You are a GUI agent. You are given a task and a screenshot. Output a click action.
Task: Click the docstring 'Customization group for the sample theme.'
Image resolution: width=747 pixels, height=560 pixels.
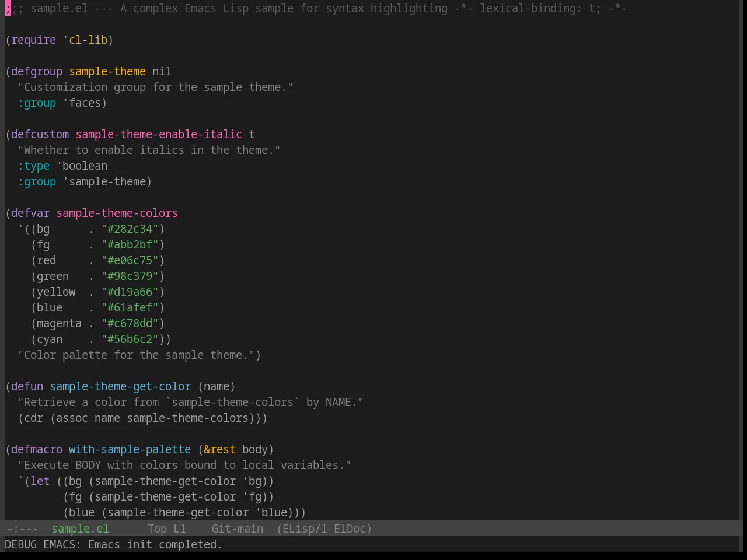tap(155, 87)
